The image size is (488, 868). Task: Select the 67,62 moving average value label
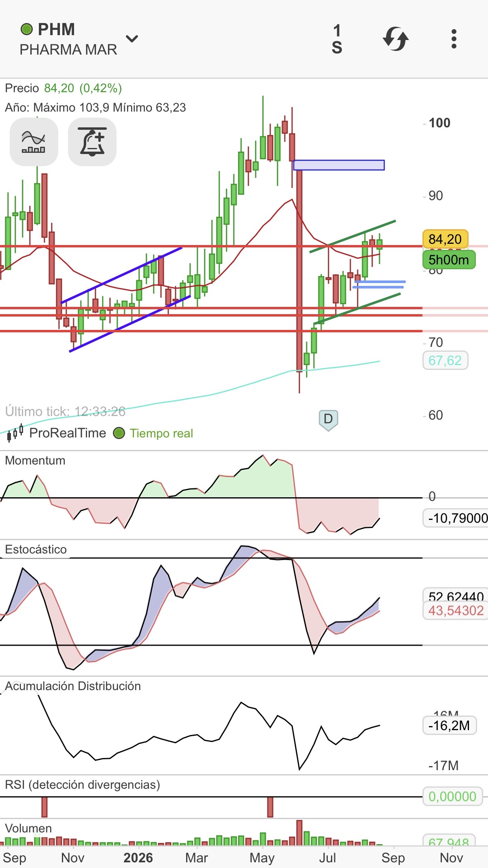click(x=445, y=360)
